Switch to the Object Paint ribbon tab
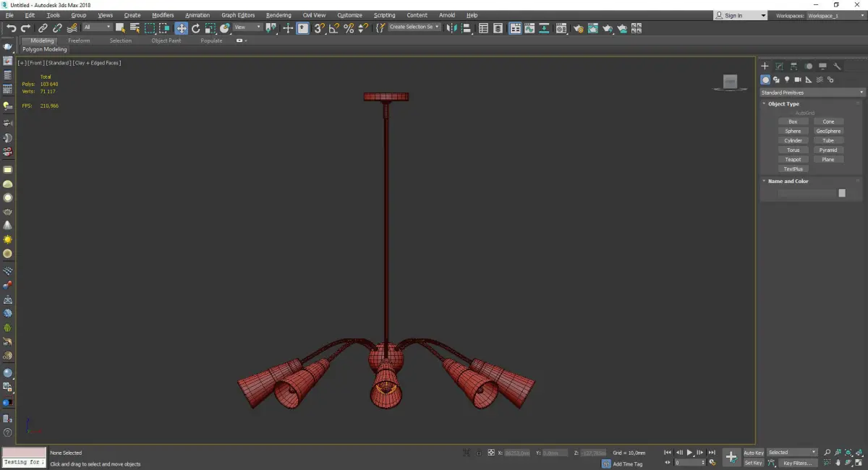This screenshot has height=470, width=868. pos(166,40)
